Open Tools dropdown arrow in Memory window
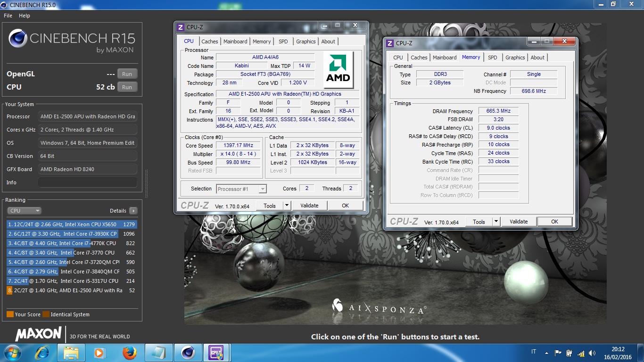 point(496,222)
